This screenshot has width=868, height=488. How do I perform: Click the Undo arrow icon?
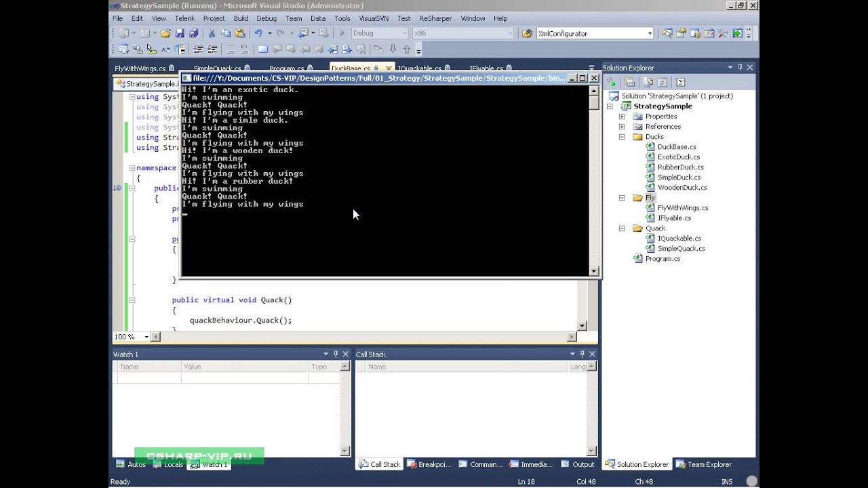tap(258, 33)
